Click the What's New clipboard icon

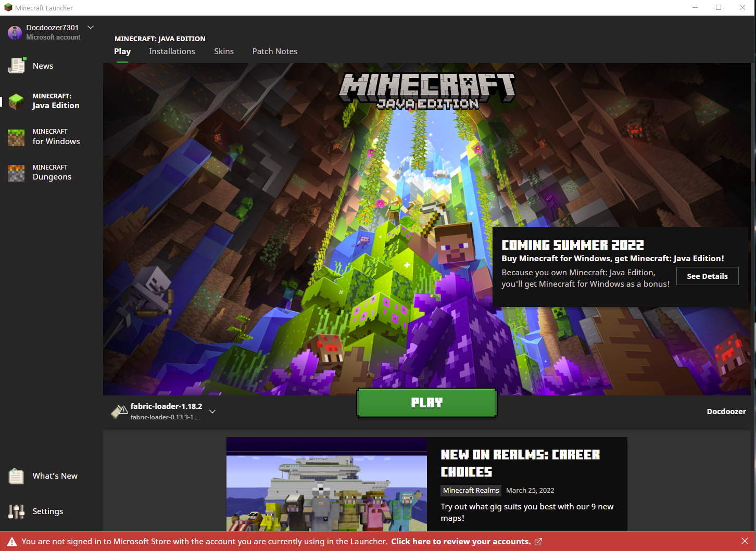16,476
